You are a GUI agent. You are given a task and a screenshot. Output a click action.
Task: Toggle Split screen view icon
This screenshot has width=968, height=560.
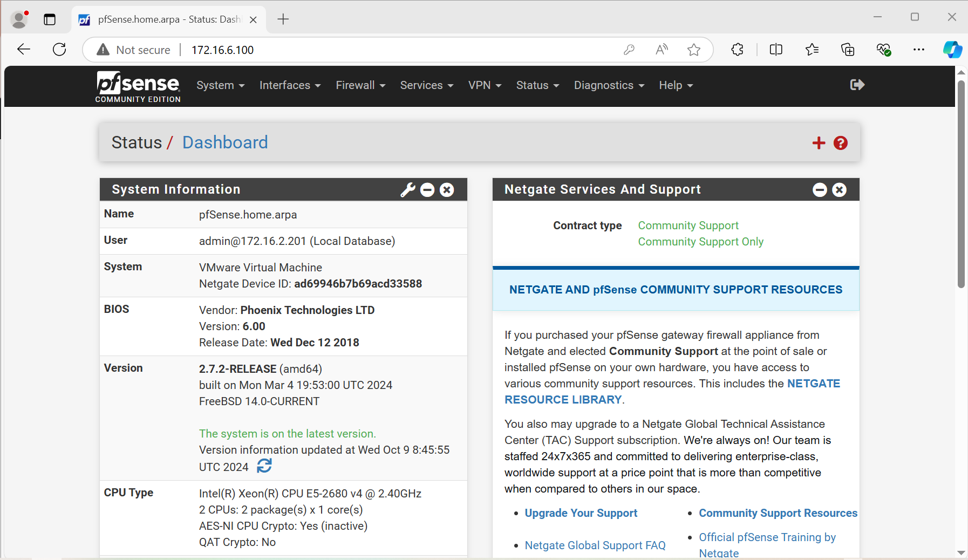click(x=776, y=50)
